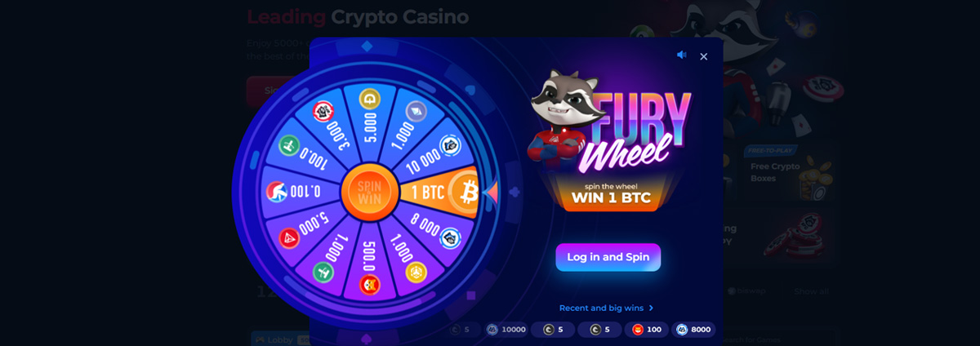
Task: Close the Fury Wheel popup
Action: point(703,56)
